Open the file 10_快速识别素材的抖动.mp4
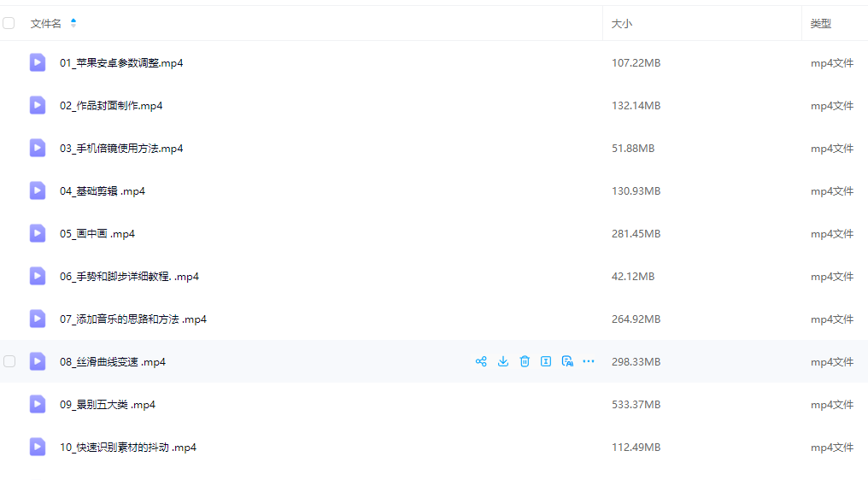This screenshot has width=868, height=480. coord(128,448)
